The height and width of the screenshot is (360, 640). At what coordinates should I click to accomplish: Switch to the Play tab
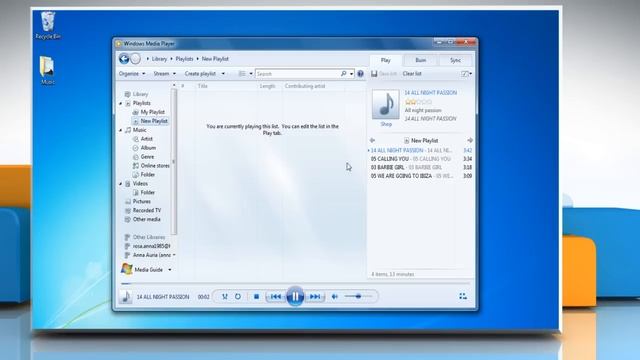(386, 60)
